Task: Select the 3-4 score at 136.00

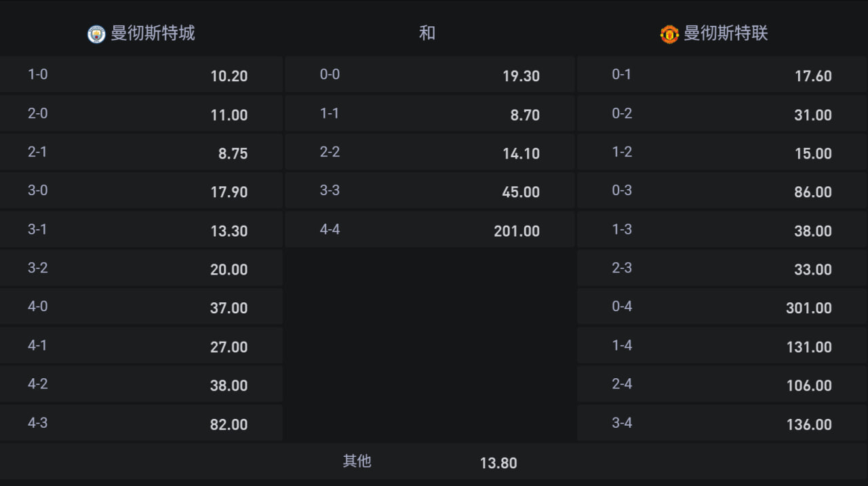Action: 722,424
